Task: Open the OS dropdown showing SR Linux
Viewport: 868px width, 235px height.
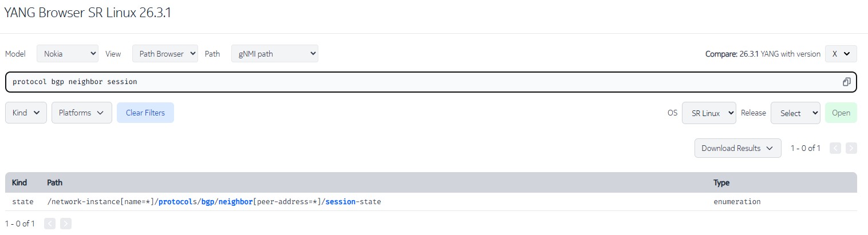Action: coord(709,113)
